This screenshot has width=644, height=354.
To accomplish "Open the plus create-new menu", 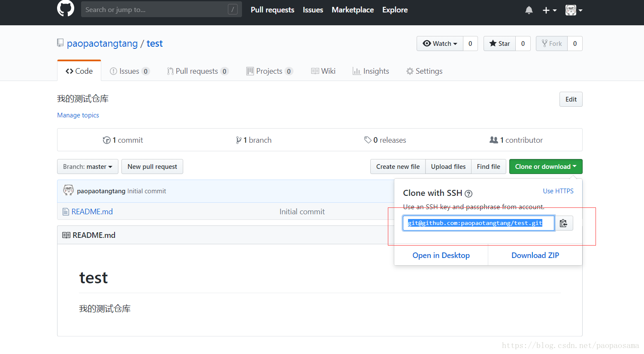I will tap(549, 10).
